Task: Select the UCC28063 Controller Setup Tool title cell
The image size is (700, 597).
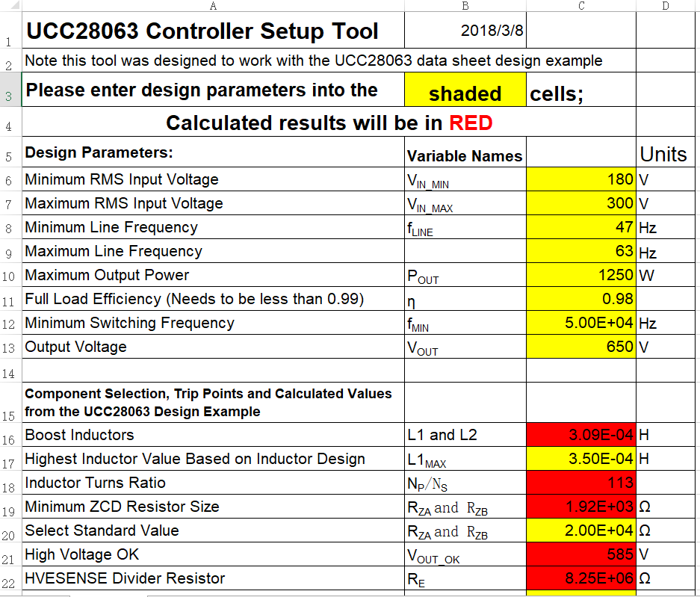Action: pyautogui.click(x=213, y=30)
